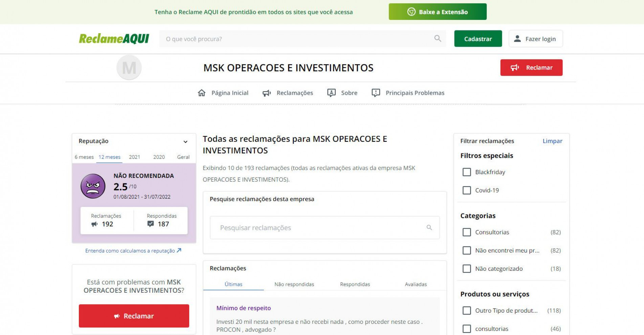Click the 12 meses period selector
Image resolution: width=644 pixels, height=335 pixels.
[109, 157]
